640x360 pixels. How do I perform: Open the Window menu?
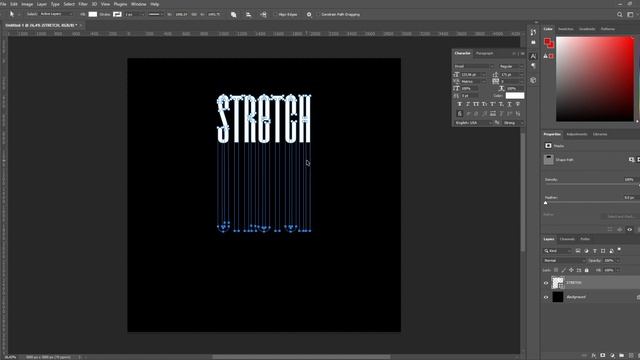coord(138,4)
